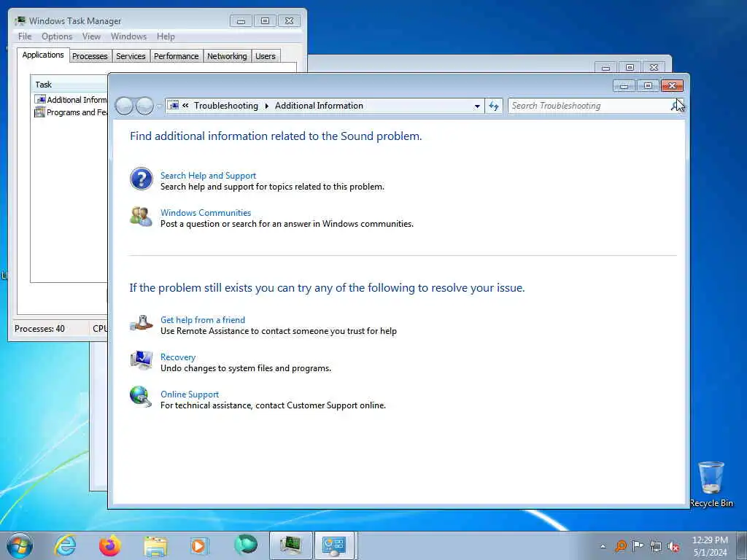Viewport: 747px width, 560px height.
Task: Click the Back arrow in the Troubleshooting window
Action: tap(124, 106)
